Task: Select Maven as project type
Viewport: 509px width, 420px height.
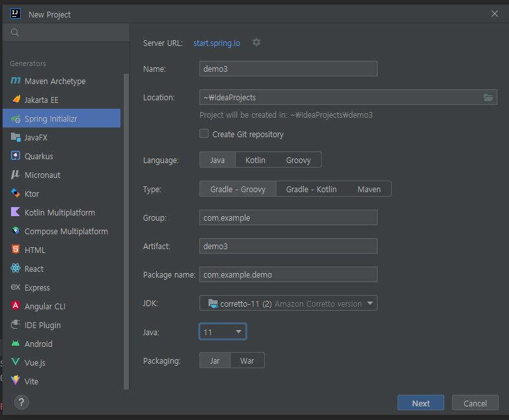Action: (x=369, y=189)
